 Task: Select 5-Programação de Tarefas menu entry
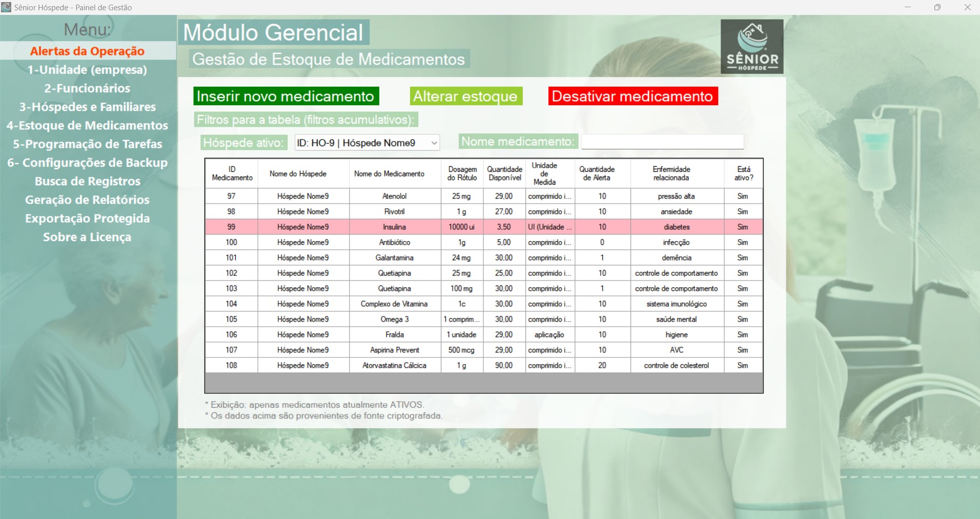87,144
